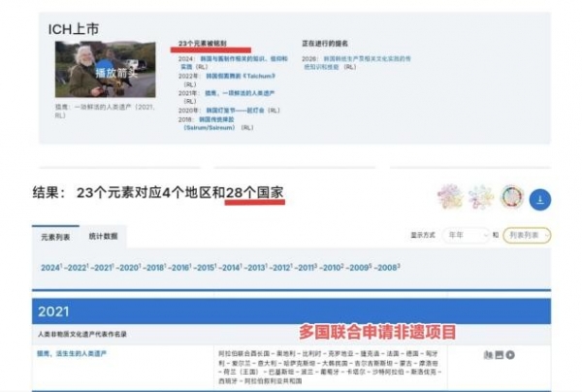Jump to year 2011 in the list
Screen dimensions: 582x392
click(x=307, y=268)
